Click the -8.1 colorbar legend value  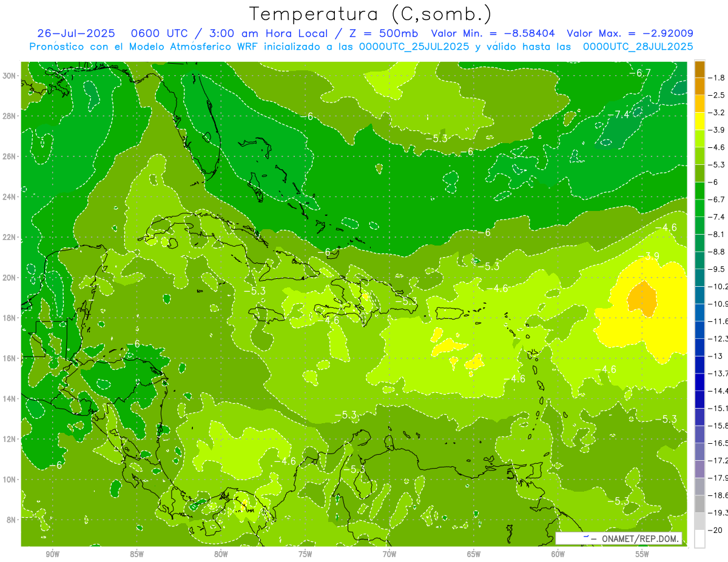pos(716,234)
